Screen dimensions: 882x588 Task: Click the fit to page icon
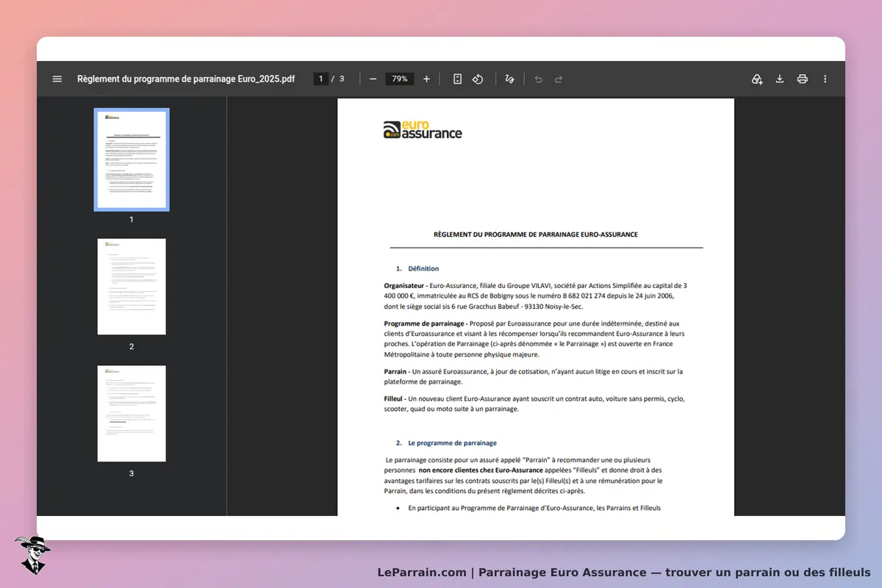point(457,79)
